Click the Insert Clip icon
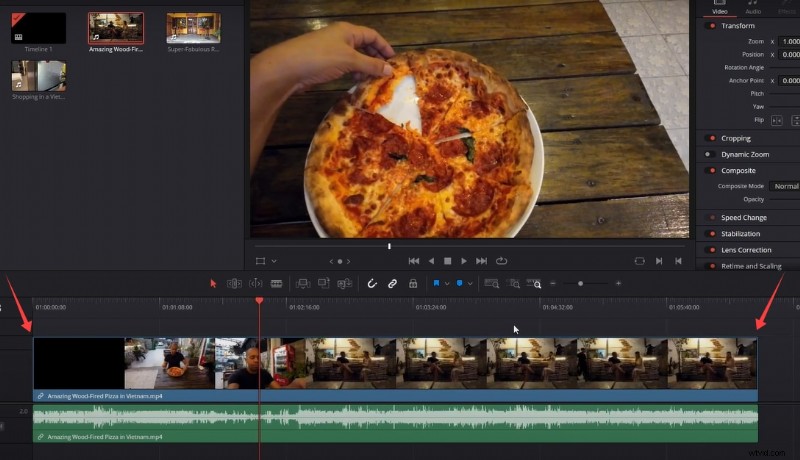 click(303, 284)
